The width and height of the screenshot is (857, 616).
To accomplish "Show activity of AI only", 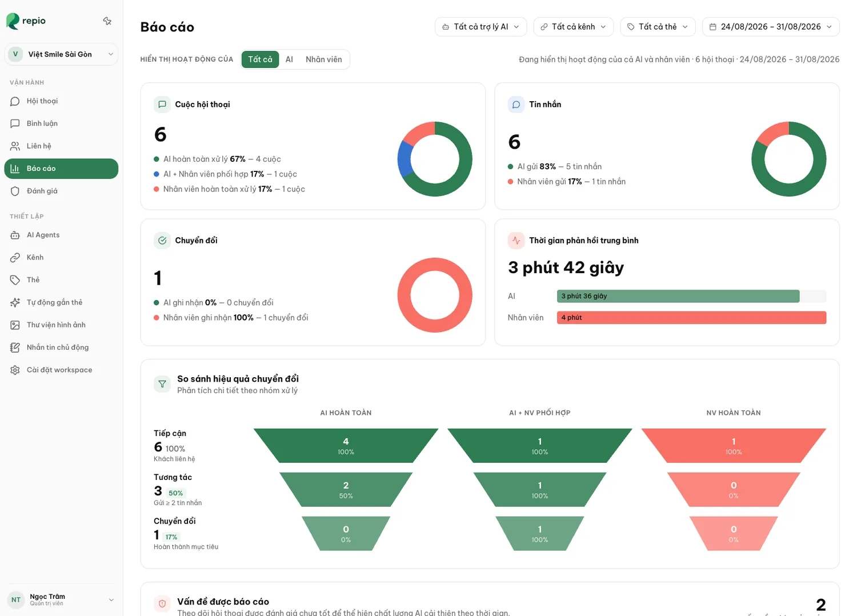I will point(289,59).
